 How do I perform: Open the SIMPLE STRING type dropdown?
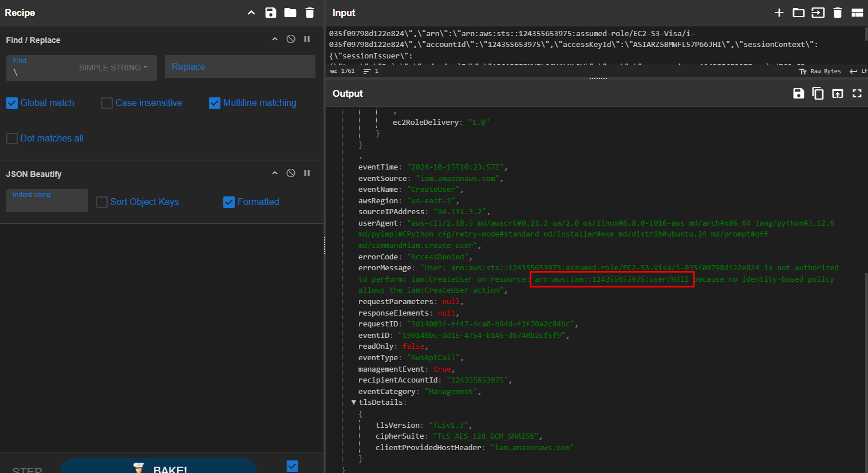pyautogui.click(x=113, y=68)
